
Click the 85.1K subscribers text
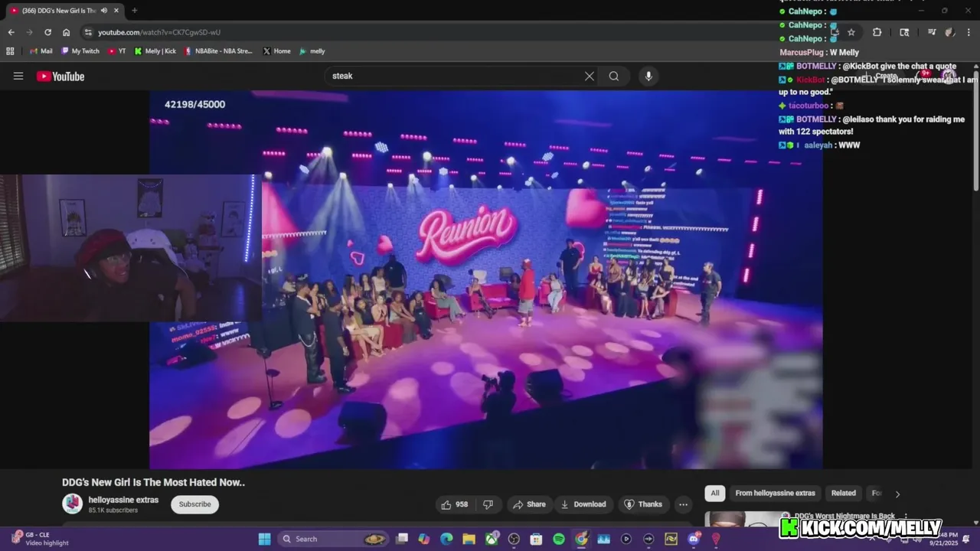pos(113,510)
